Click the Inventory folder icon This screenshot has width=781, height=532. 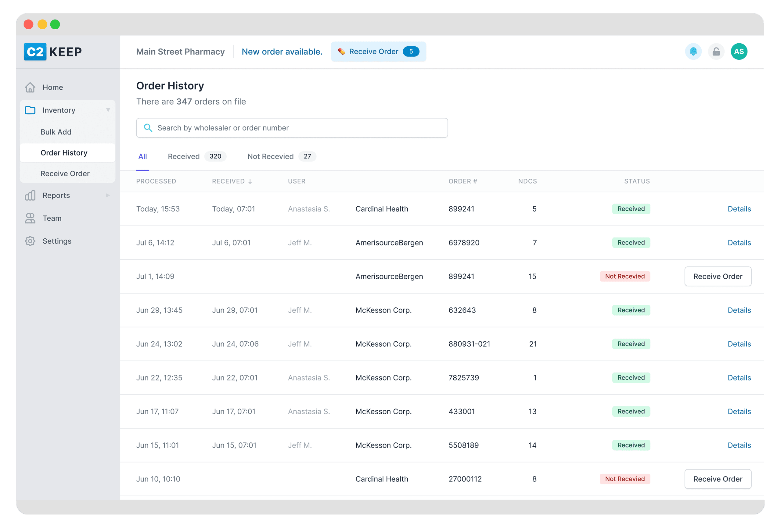[30, 110]
